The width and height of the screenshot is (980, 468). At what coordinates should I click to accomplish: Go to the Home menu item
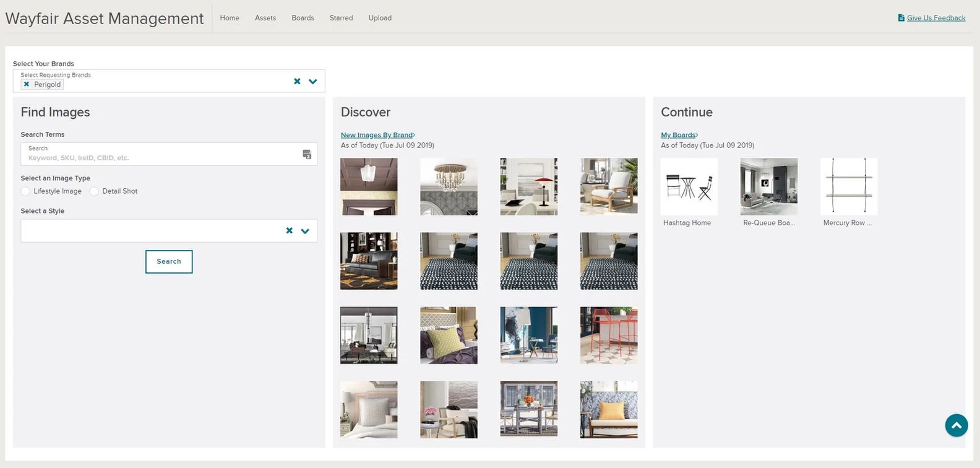coord(230,18)
